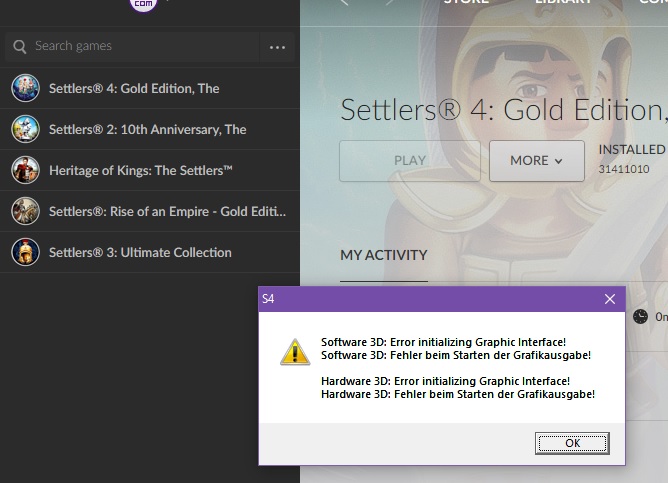This screenshot has height=483, width=668.
Task: Select Heritage of Kings game icon
Action: click(26, 170)
